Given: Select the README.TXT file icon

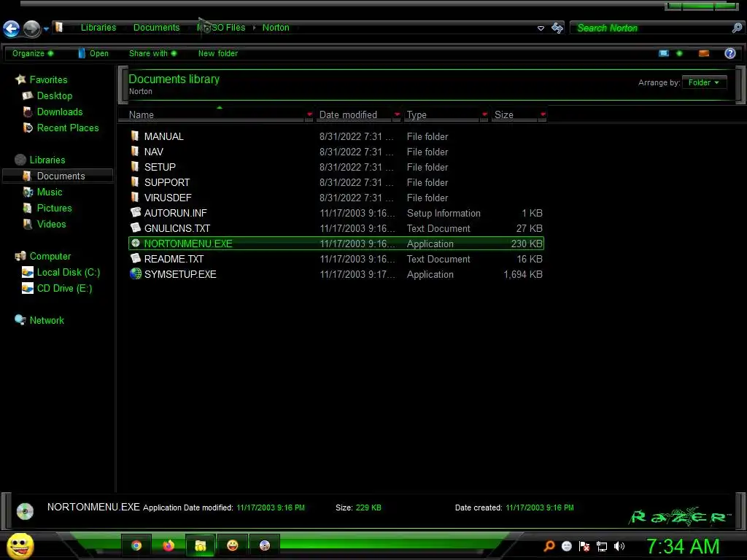Looking at the screenshot, I should [136, 258].
